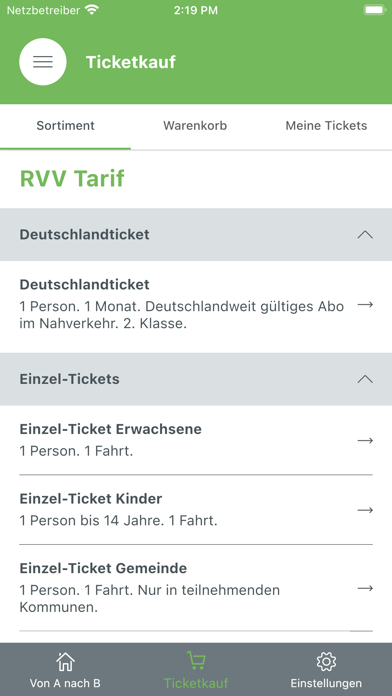Tap the Wi-Fi status icon
The height and width of the screenshot is (696, 392).
click(92, 10)
